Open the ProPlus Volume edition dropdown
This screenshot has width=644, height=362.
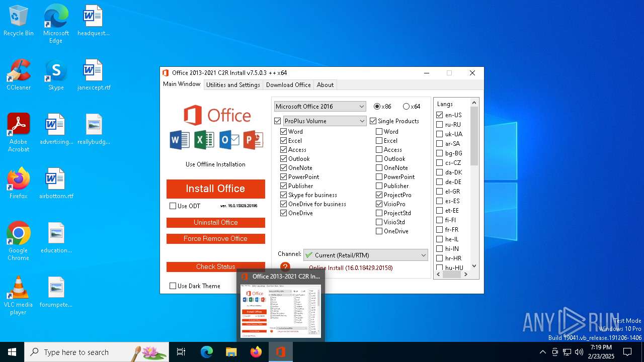(x=325, y=121)
